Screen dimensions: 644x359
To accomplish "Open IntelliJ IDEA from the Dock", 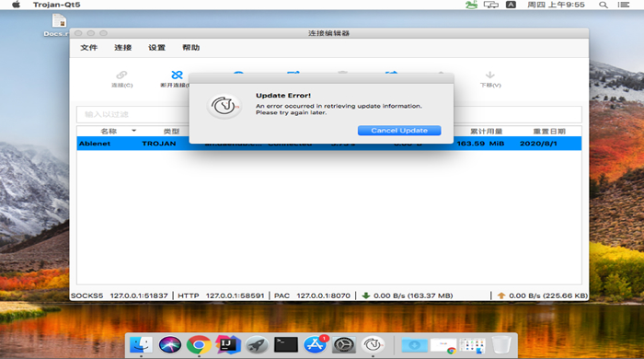I will pyautogui.click(x=228, y=344).
